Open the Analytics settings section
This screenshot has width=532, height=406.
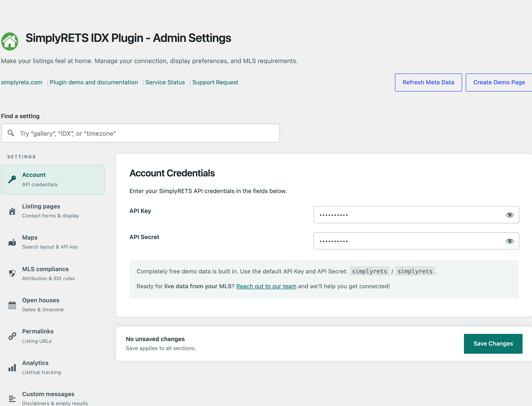click(53, 367)
